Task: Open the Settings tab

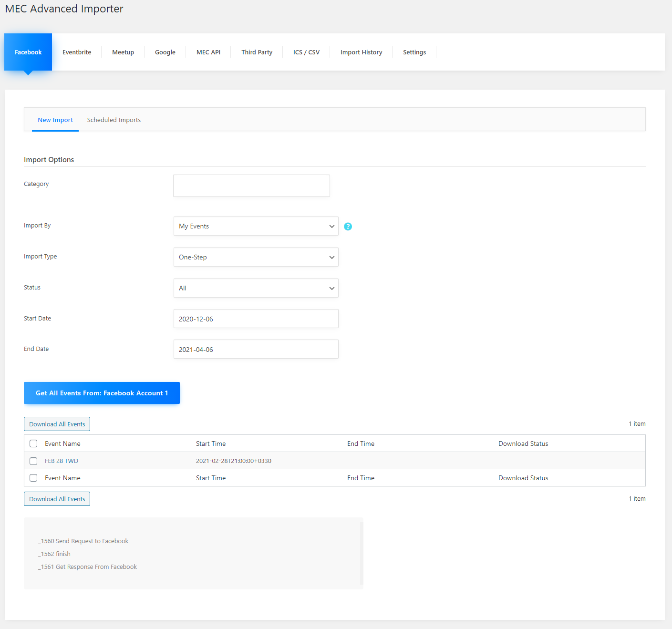Action: point(414,52)
